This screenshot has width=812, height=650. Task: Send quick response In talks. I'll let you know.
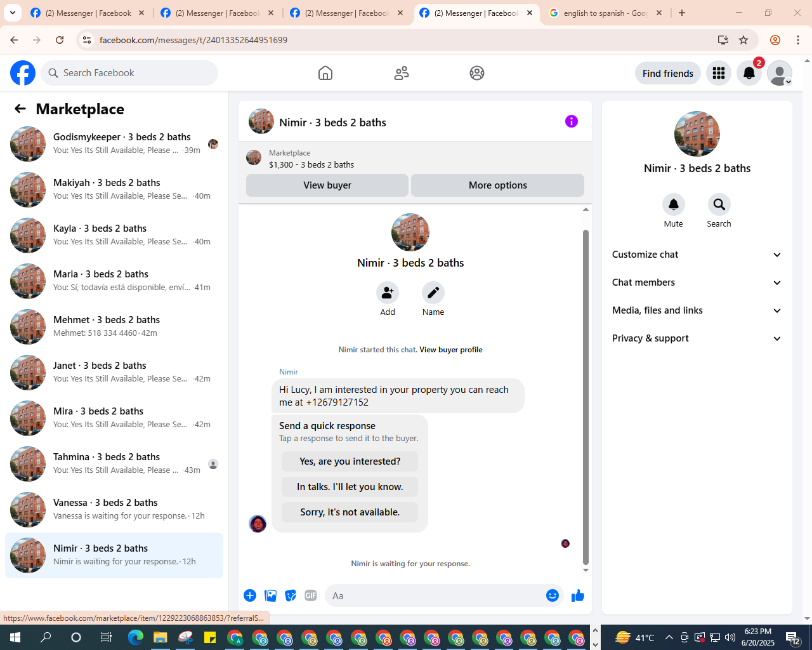(350, 487)
